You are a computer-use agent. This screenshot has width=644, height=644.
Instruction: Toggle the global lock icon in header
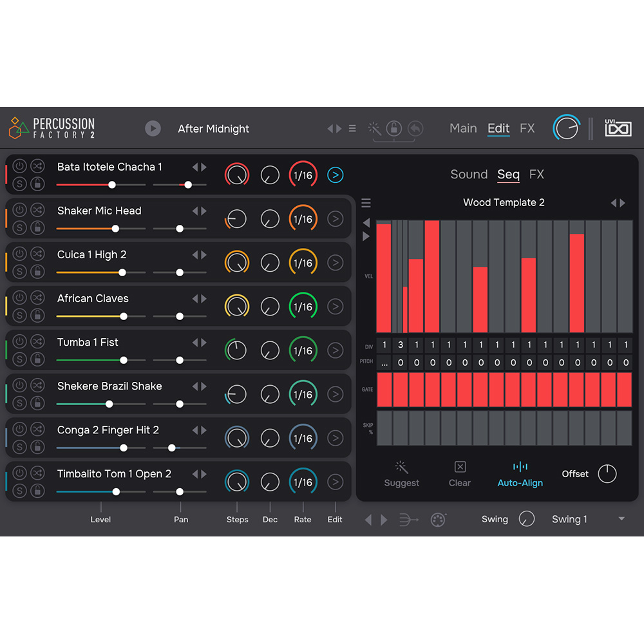click(394, 129)
